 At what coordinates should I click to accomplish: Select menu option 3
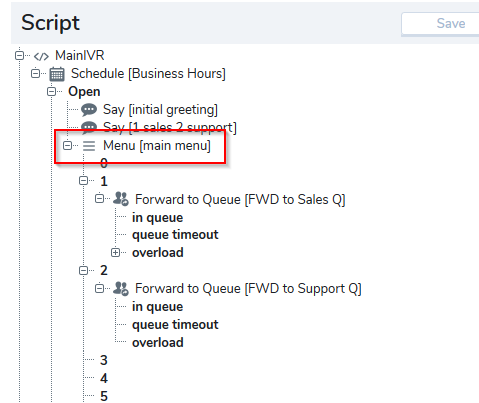(104, 360)
